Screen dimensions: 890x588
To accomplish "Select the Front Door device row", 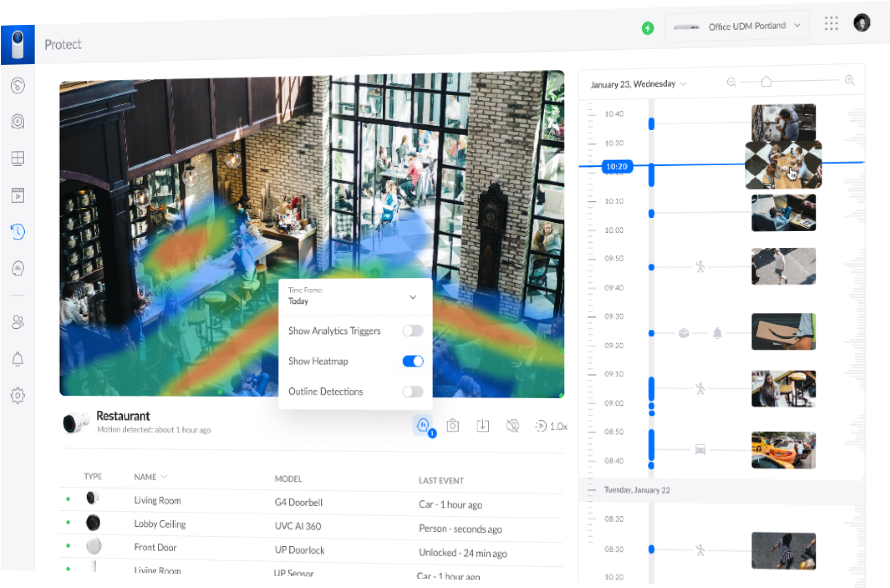I will pyautogui.click(x=312, y=548).
